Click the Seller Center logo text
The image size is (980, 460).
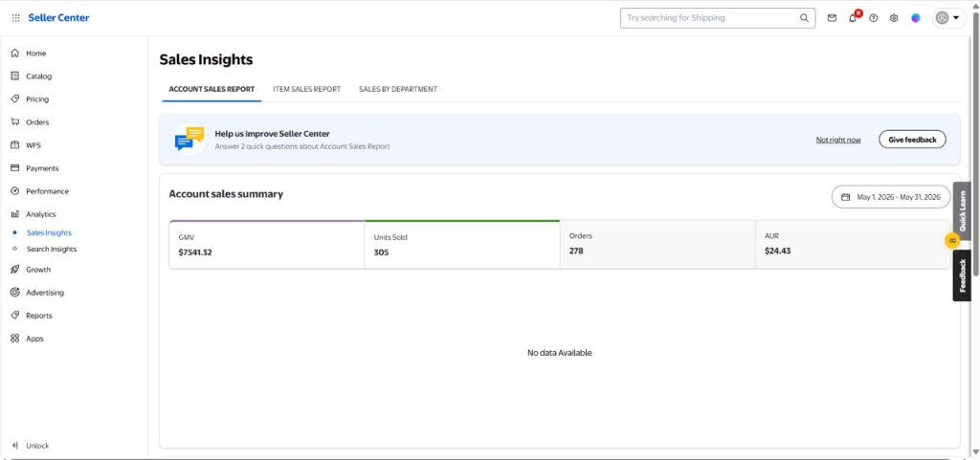pos(58,18)
